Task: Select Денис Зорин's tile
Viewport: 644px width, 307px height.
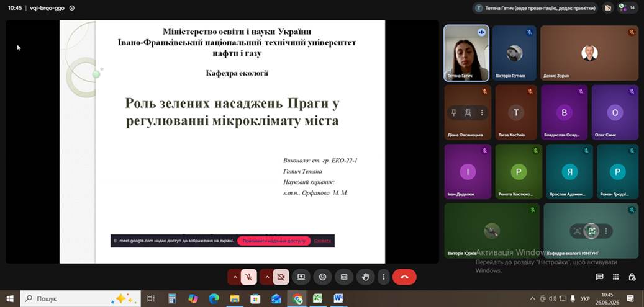Action: tap(589, 53)
